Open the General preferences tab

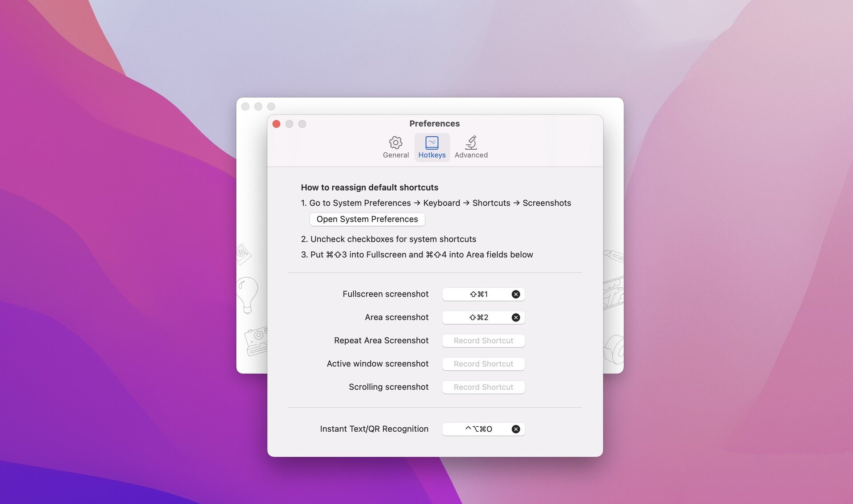click(395, 147)
